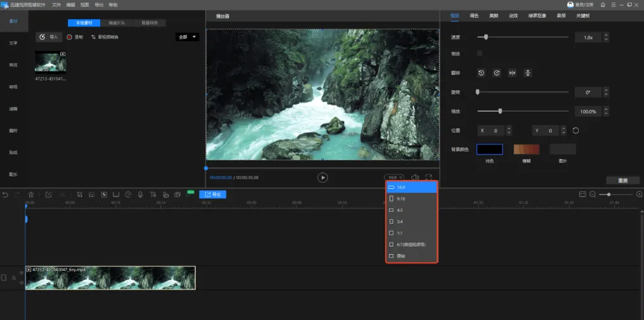Click the delete trash icon in timeline toolbar
The width and height of the screenshot is (644, 320).
pyautogui.click(x=30, y=195)
